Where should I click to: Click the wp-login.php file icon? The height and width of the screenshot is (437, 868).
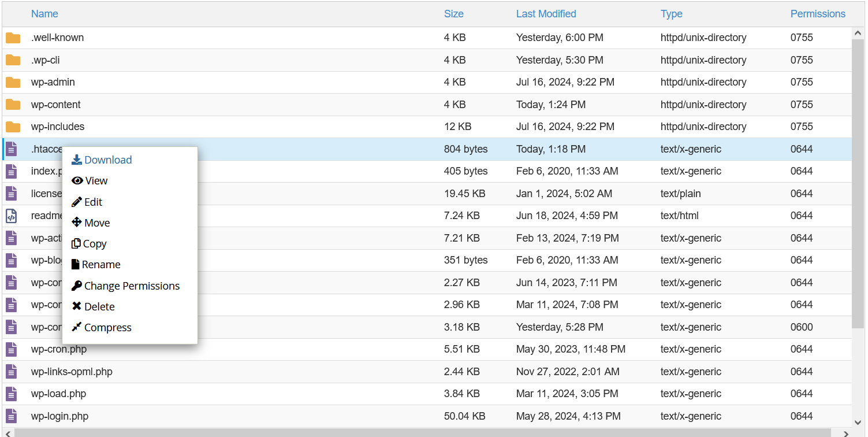12,416
